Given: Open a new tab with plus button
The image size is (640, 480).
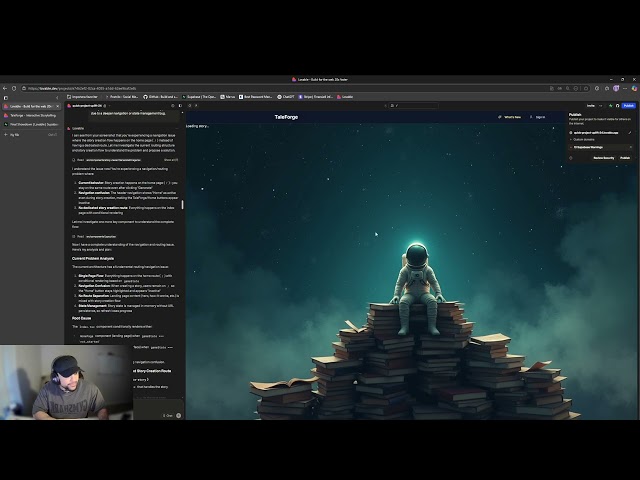Looking at the screenshot, I should (6, 134).
